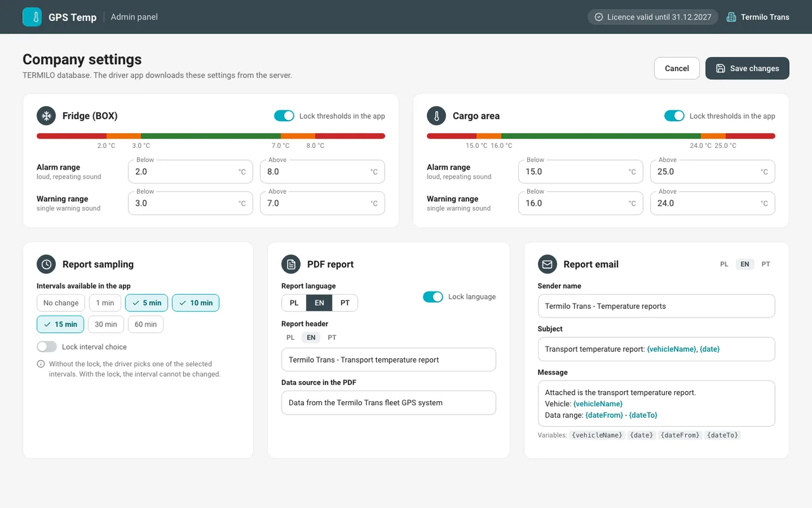The width and height of the screenshot is (812, 508).
Task: Insert the {vehicleName} variable chip
Action: point(597,435)
